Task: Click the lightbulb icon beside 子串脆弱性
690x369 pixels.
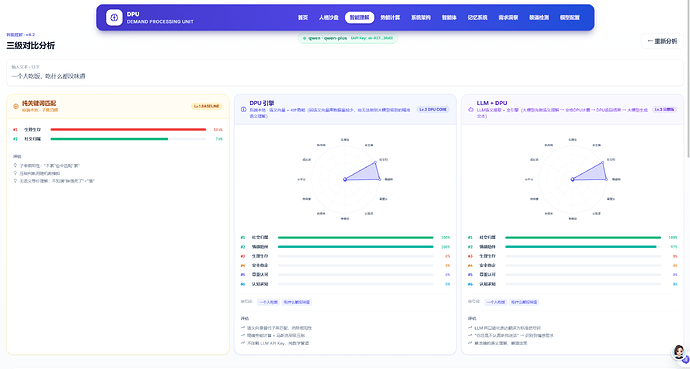Action: (x=15, y=166)
